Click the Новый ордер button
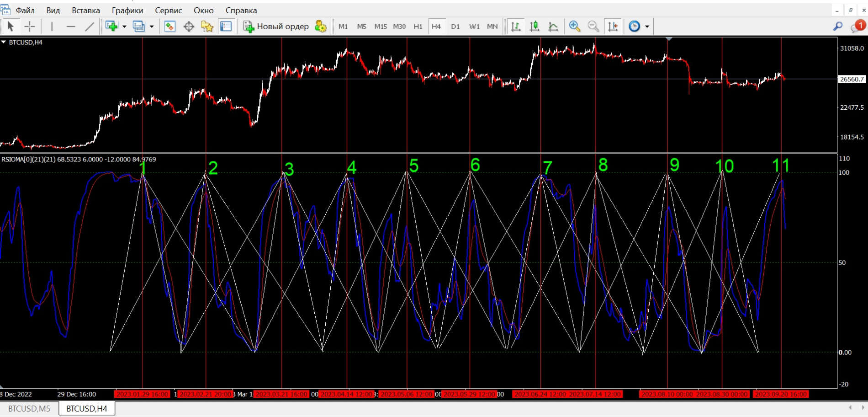 coord(276,27)
